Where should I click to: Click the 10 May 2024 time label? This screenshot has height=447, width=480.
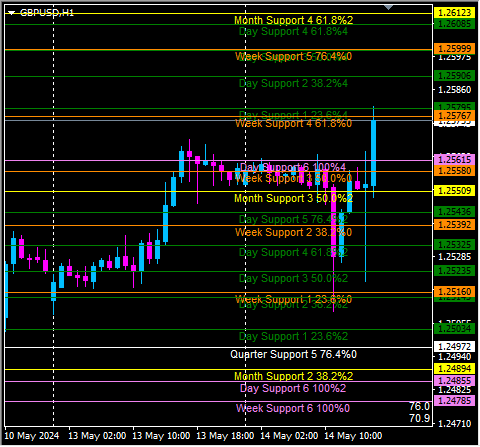point(32,436)
